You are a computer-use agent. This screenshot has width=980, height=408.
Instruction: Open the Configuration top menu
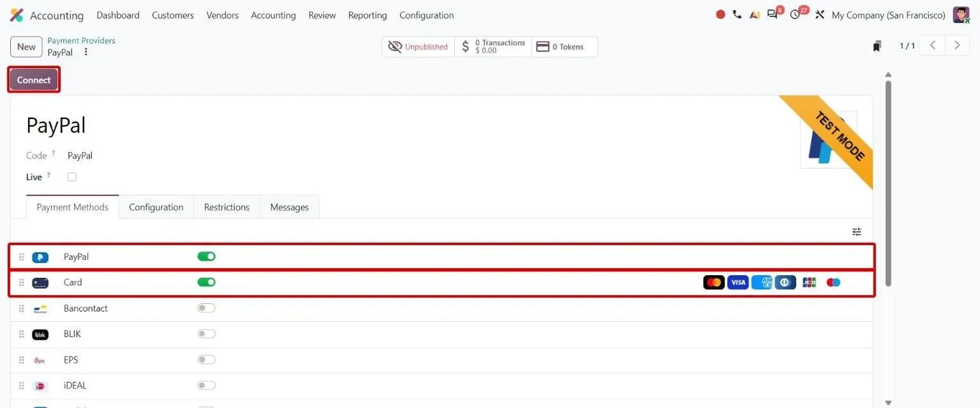point(427,15)
